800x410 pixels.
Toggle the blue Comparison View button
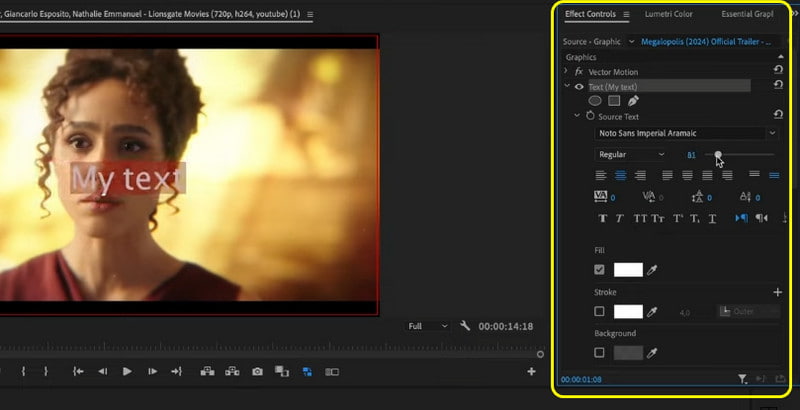pyautogui.click(x=307, y=372)
